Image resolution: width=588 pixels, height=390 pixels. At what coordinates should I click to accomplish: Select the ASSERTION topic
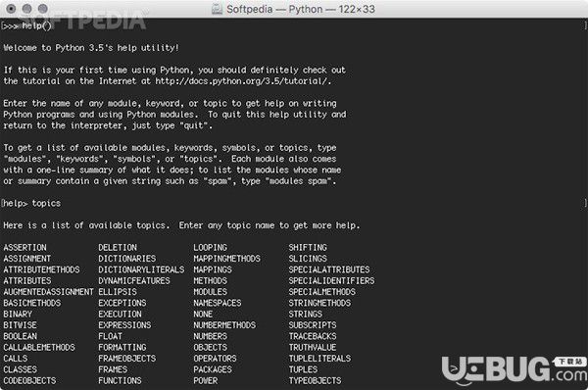point(25,248)
